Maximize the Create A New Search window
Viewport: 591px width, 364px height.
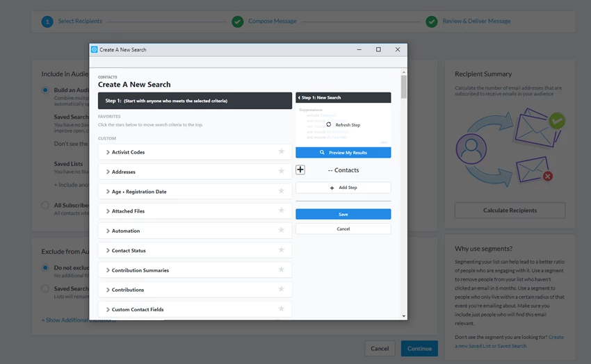point(378,50)
